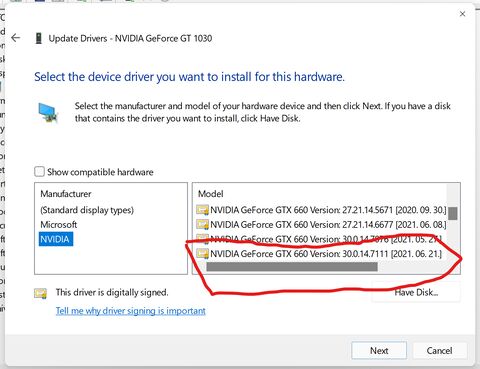The image size is (480, 369).
Task: Click the digitally signed certificate icon
Action: (x=41, y=293)
